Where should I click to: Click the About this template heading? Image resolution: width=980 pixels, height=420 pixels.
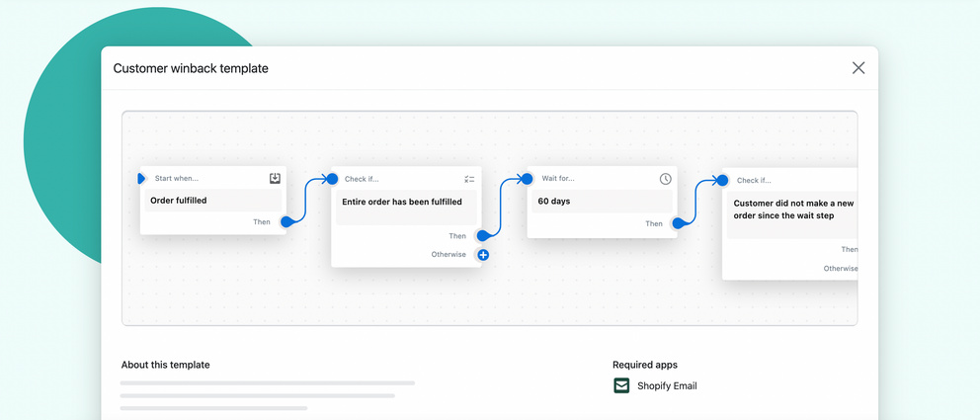pos(165,365)
